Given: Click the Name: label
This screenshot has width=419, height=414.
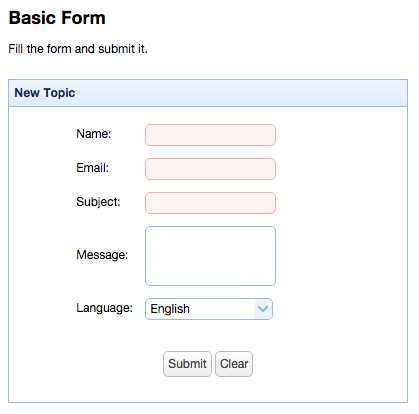Looking at the screenshot, I should [x=94, y=134].
